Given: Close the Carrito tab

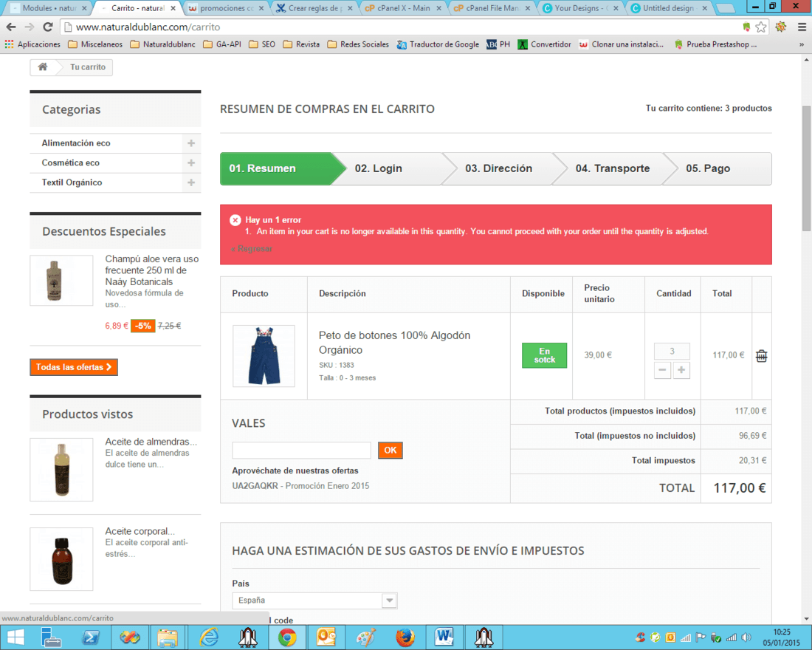Looking at the screenshot, I should [173, 8].
